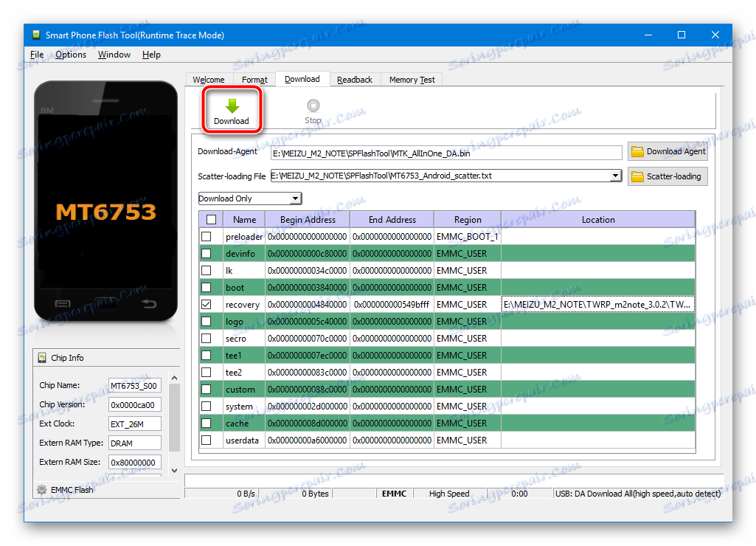Open the Help menu
Viewport: 756px width, 546px height.
pos(151,55)
